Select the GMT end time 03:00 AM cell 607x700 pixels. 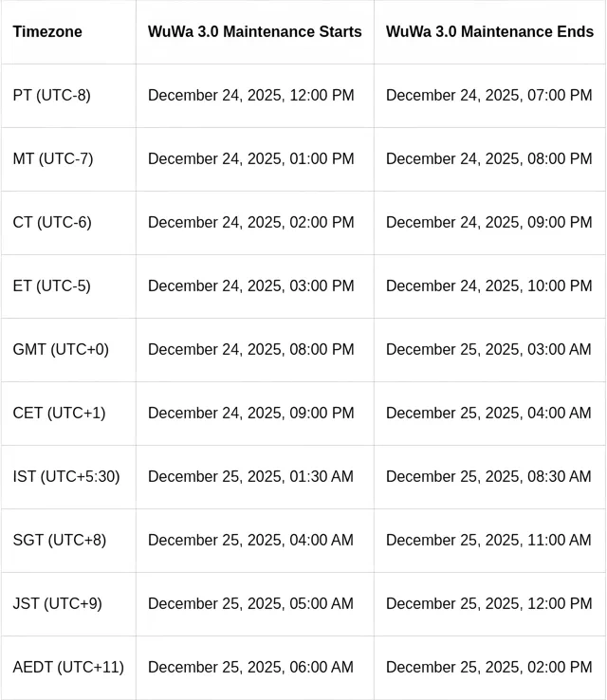tap(488, 350)
